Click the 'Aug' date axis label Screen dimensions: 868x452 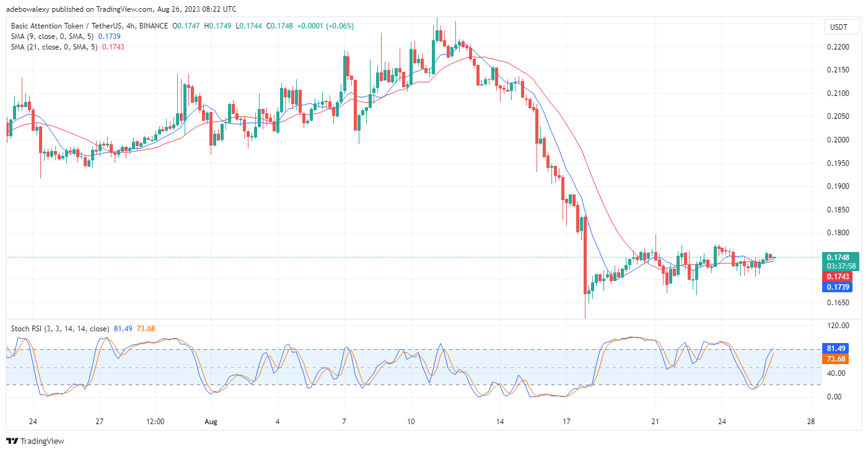211,422
